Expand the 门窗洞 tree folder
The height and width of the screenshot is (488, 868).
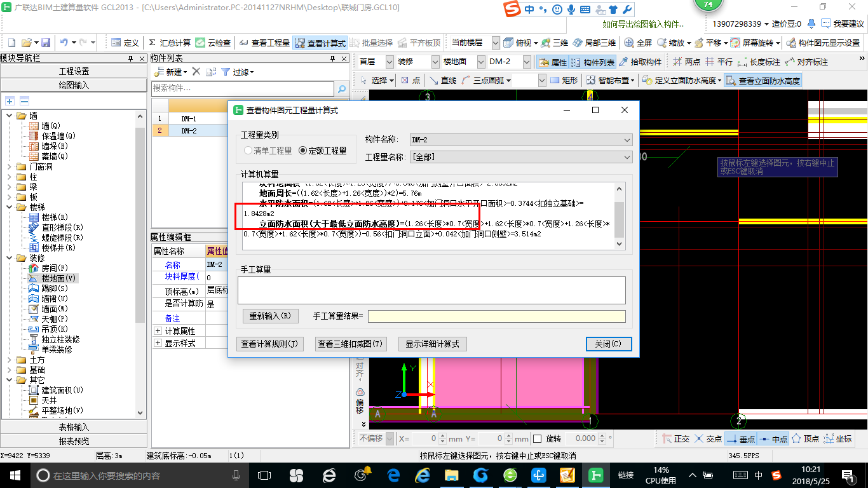pos(8,166)
